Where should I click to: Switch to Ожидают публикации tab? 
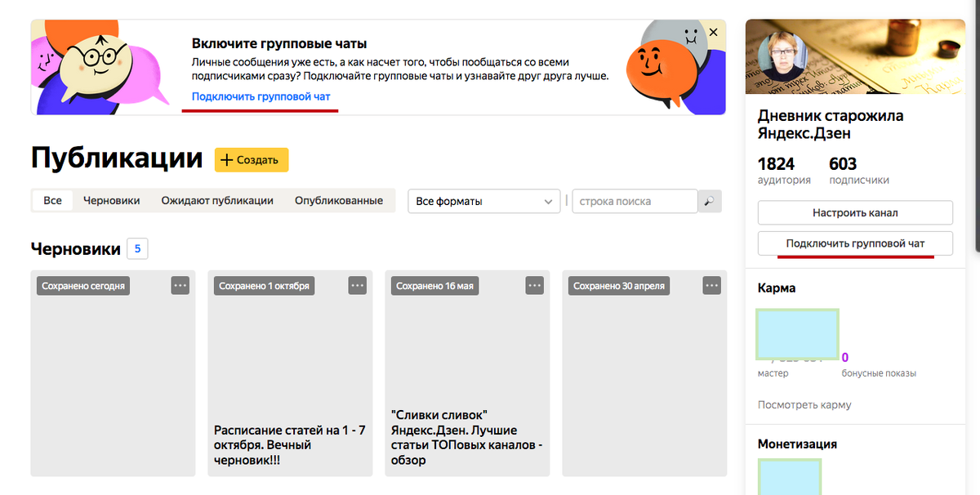click(216, 201)
